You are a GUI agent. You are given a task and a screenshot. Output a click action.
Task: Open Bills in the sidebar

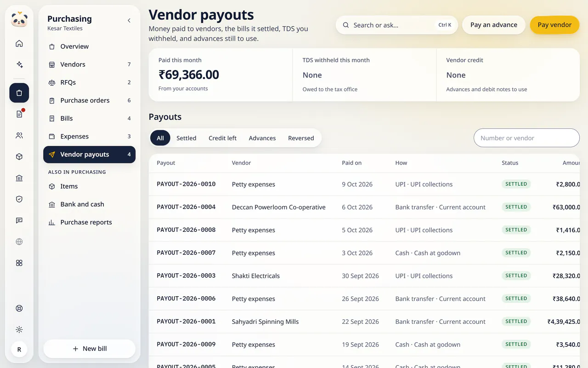coord(89,118)
